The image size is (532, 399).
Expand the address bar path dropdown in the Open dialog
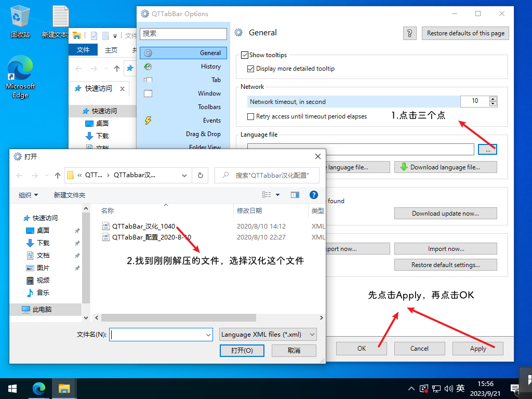184,176
